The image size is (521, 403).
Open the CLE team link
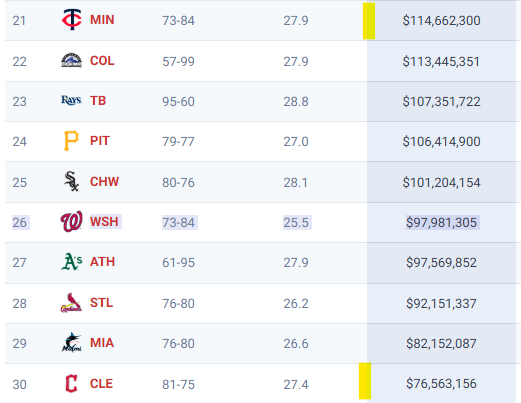(101, 384)
